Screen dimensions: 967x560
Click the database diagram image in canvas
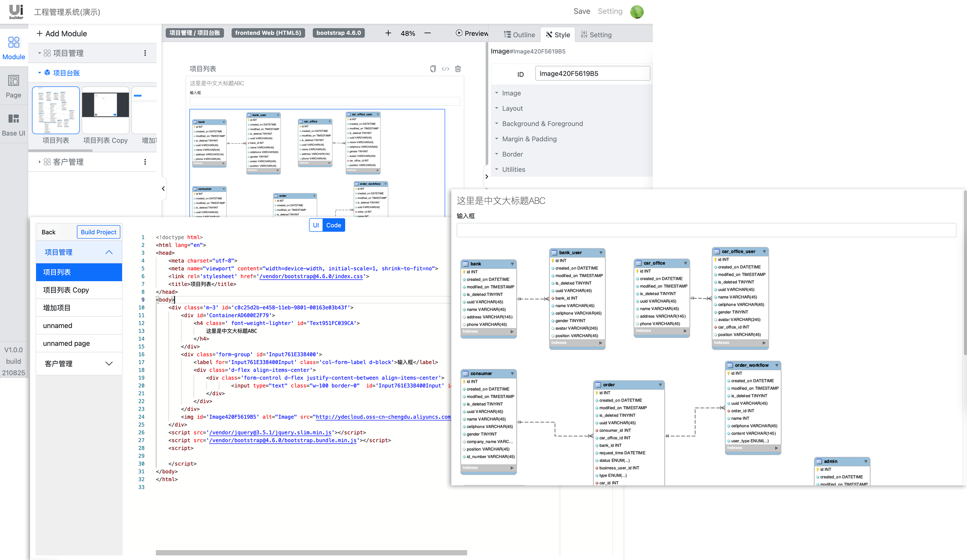(317, 163)
